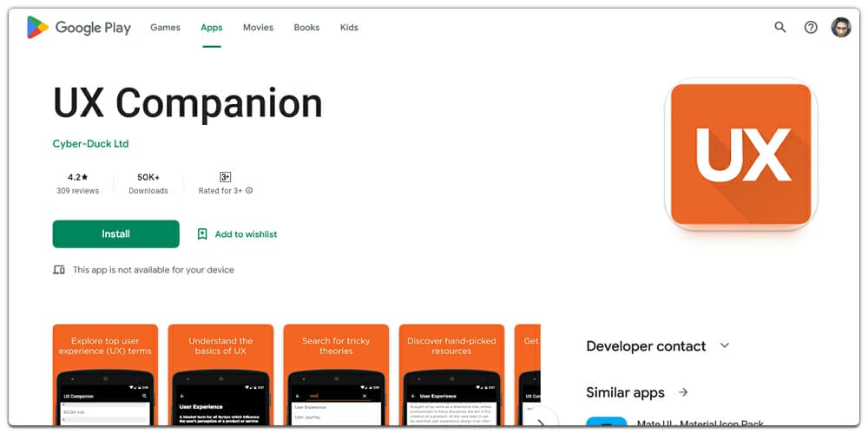Image resolution: width=868 pixels, height=434 pixels.
Task: Open the Cyber-Duck Ltd developer link
Action: point(91,144)
